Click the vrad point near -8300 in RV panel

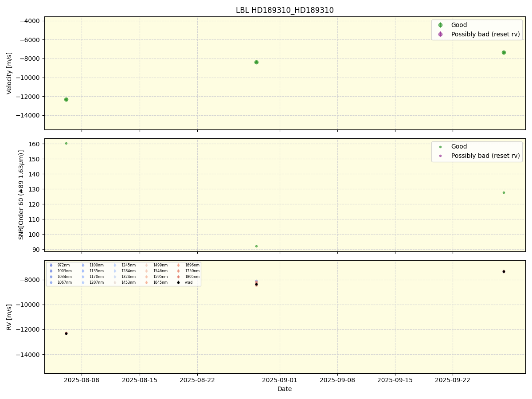tap(256, 284)
